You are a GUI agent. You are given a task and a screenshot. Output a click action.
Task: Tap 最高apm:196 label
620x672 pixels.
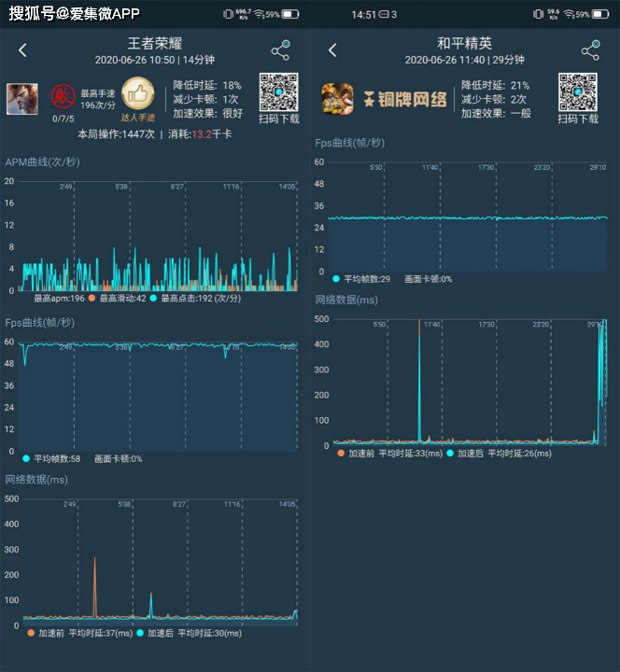[59, 299]
